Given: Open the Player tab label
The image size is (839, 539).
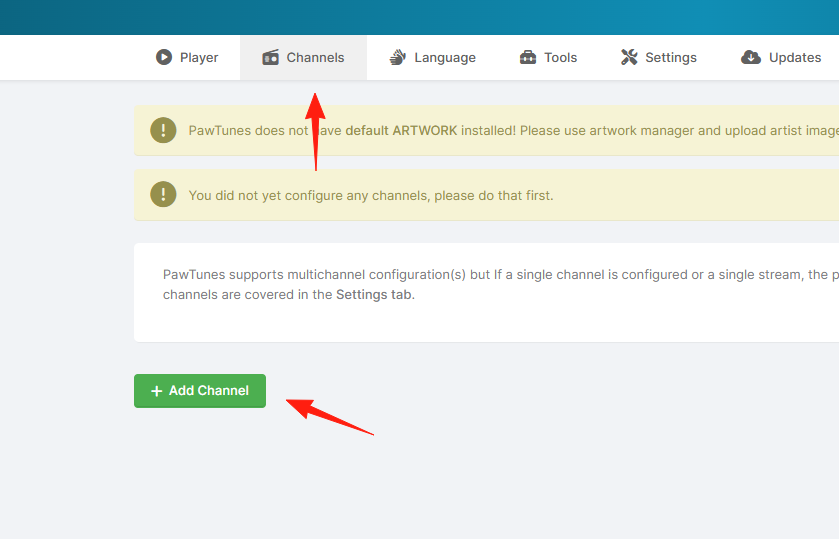Looking at the screenshot, I should (199, 57).
